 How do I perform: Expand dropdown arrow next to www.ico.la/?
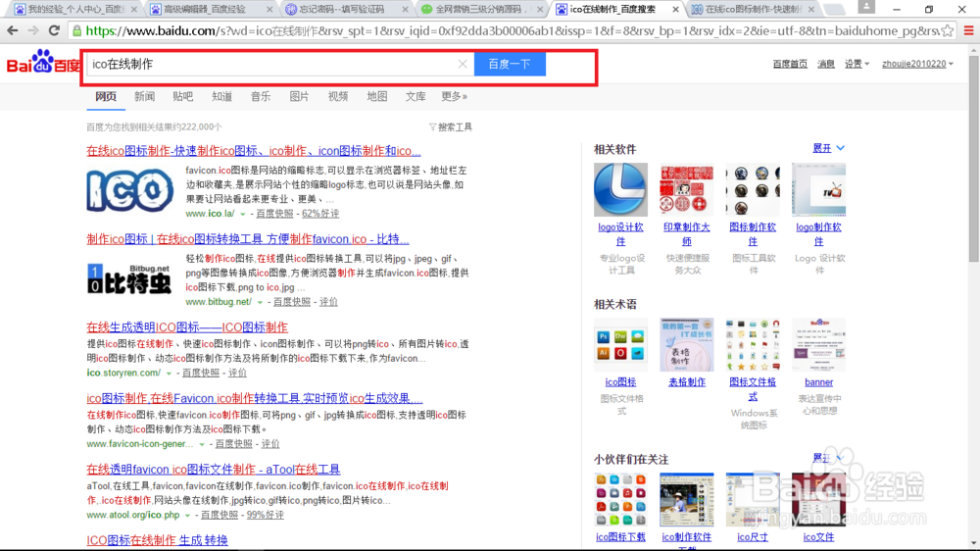[x=243, y=214]
